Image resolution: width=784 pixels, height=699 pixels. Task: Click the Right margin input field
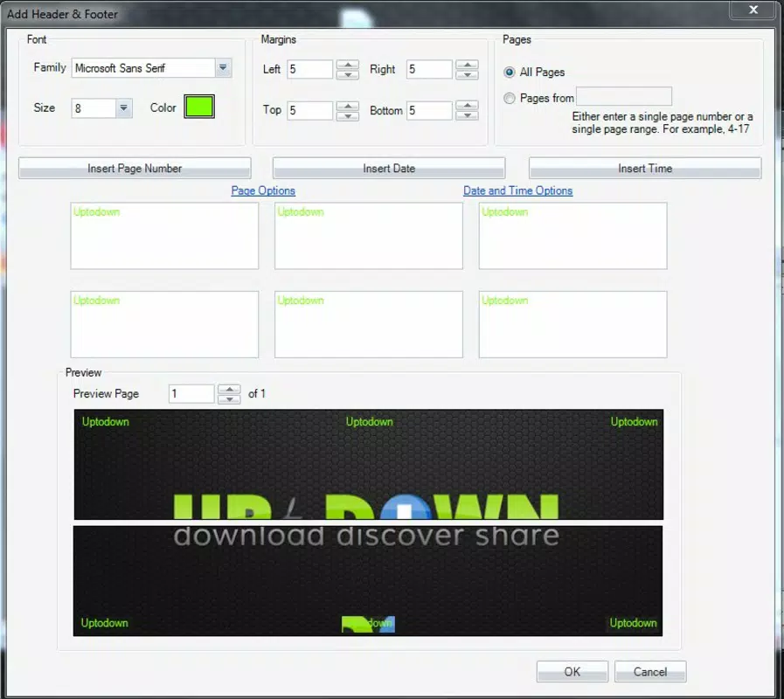click(x=429, y=69)
